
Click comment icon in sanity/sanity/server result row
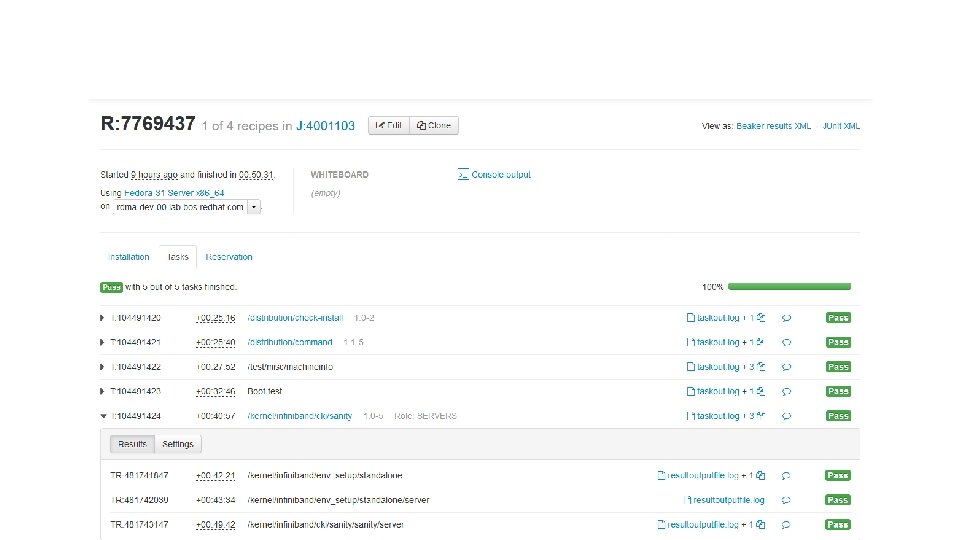(x=786, y=525)
